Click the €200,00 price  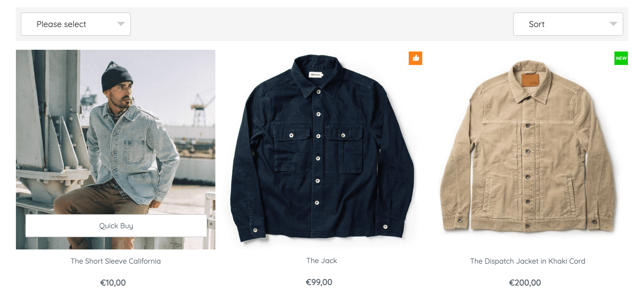tap(525, 283)
